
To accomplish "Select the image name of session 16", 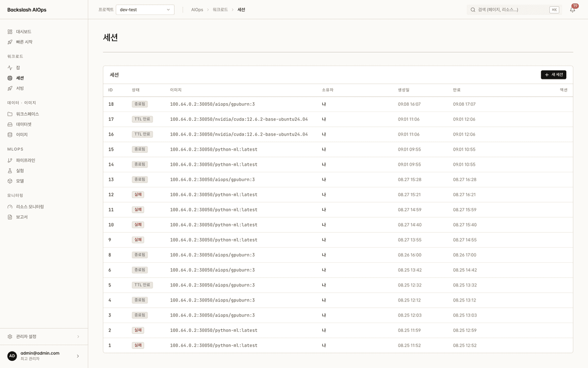I will pyautogui.click(x=239, y=134).
